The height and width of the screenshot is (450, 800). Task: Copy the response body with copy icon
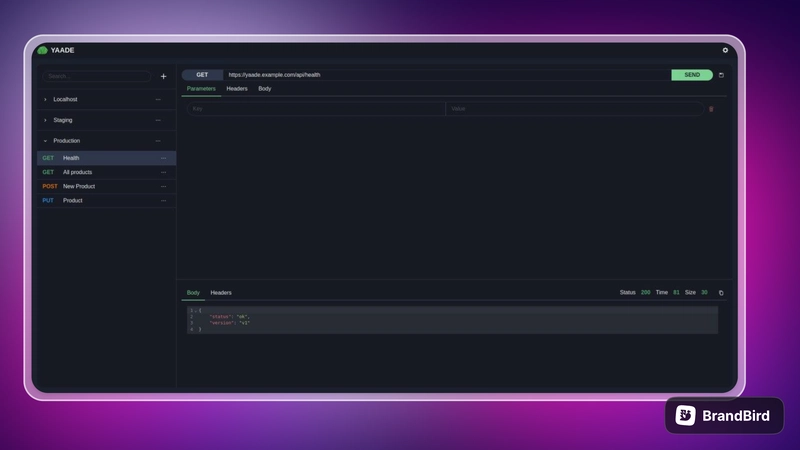[721, 293]
